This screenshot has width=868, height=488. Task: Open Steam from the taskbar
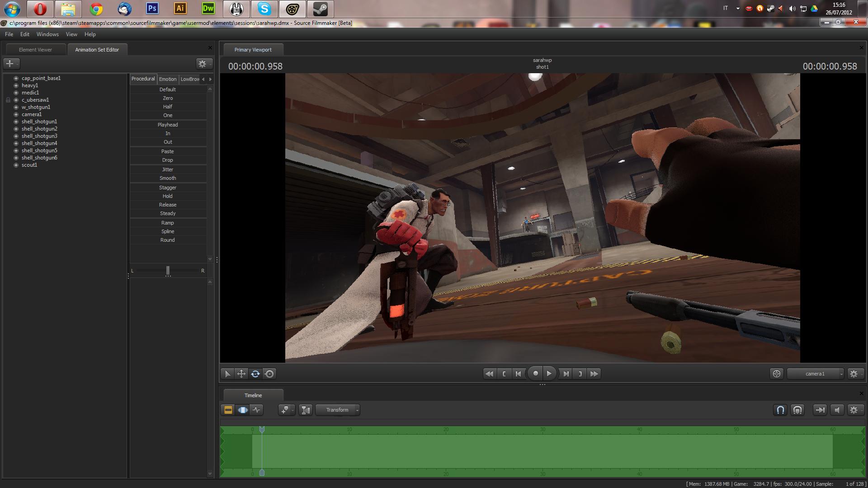pyautogui.click(x=321, y=9)
